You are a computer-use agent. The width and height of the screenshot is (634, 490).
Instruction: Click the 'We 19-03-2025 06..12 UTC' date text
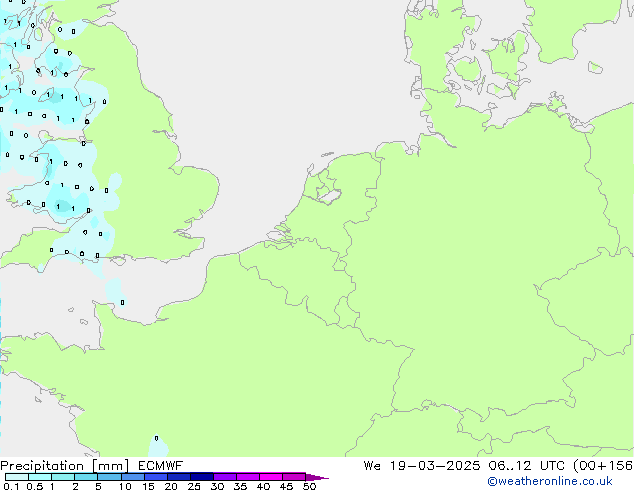click(464, 466)
